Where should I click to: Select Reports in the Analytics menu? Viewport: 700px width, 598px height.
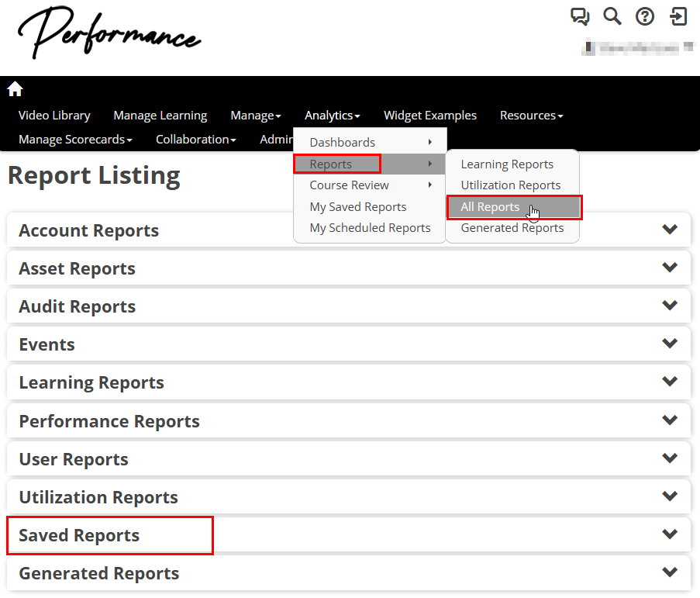click(x=370, y=164)
